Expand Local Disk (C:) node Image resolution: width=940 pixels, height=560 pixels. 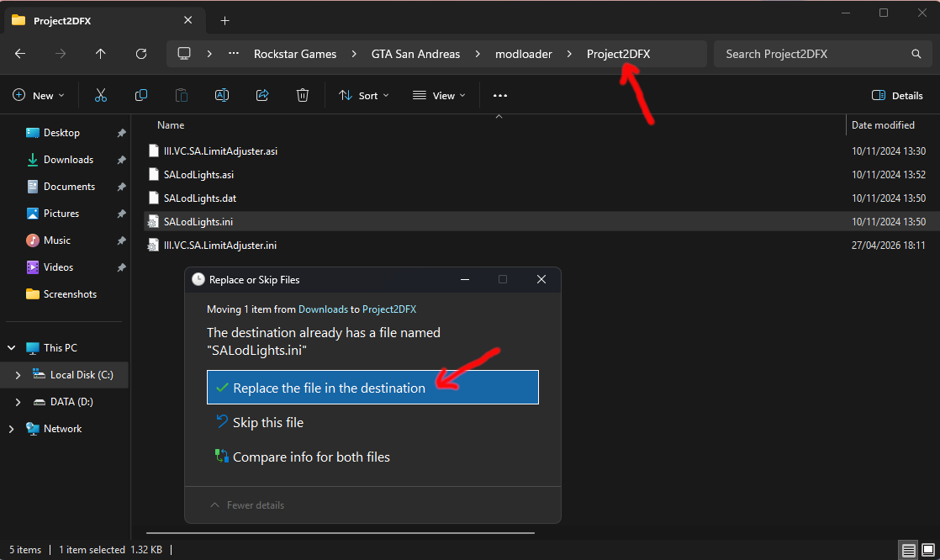(x=18, y=375)
